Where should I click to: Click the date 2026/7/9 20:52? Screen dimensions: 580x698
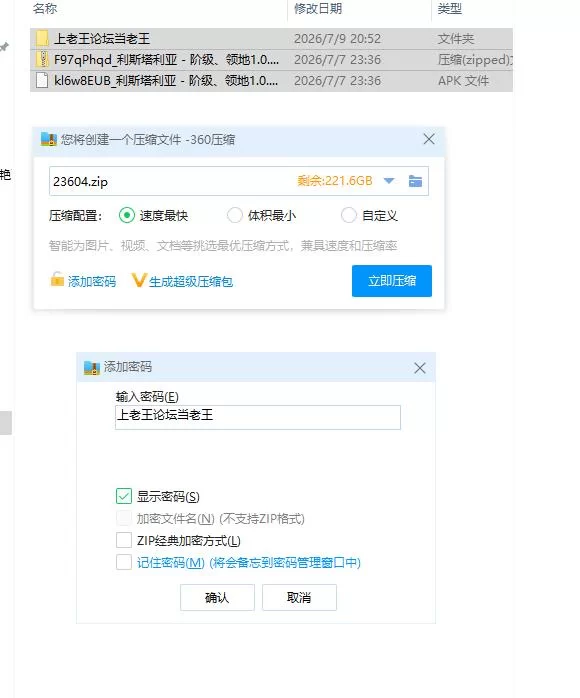point(337,39)
